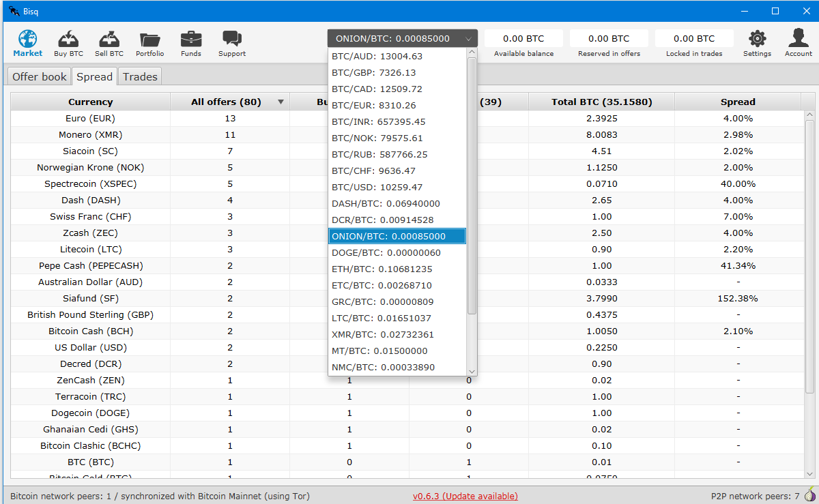This screenshot has width=819, height=504.
Task: Select GRC/BTC price entry
Action: tap(397, 301)
